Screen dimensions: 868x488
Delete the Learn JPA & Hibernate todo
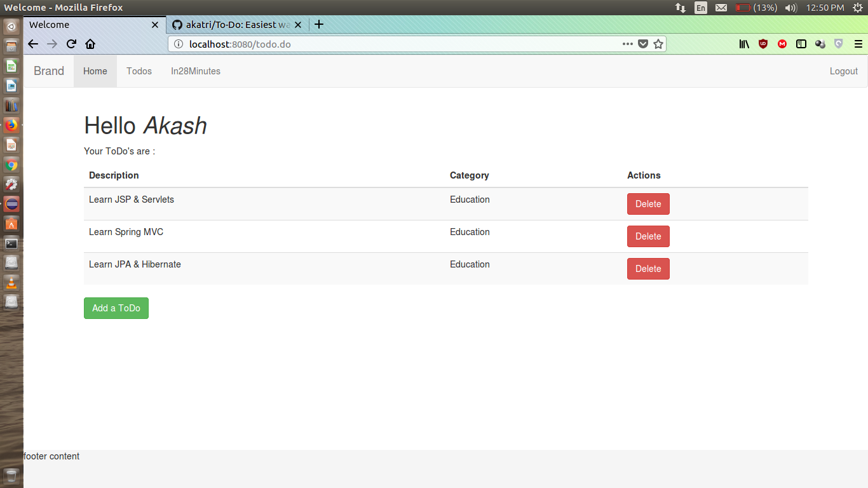tap(648, 269)
